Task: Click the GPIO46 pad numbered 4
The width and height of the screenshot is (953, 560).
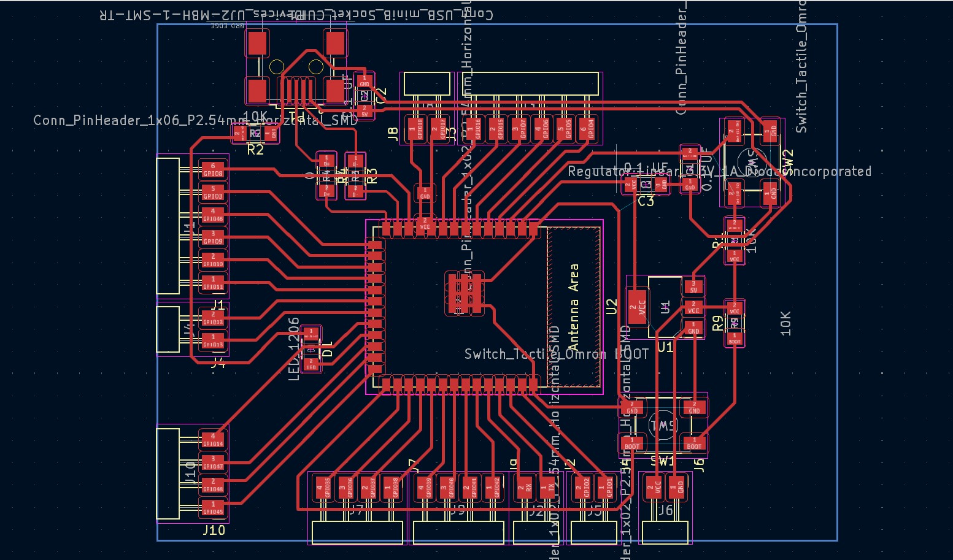Action: click(x=213, y=215)
